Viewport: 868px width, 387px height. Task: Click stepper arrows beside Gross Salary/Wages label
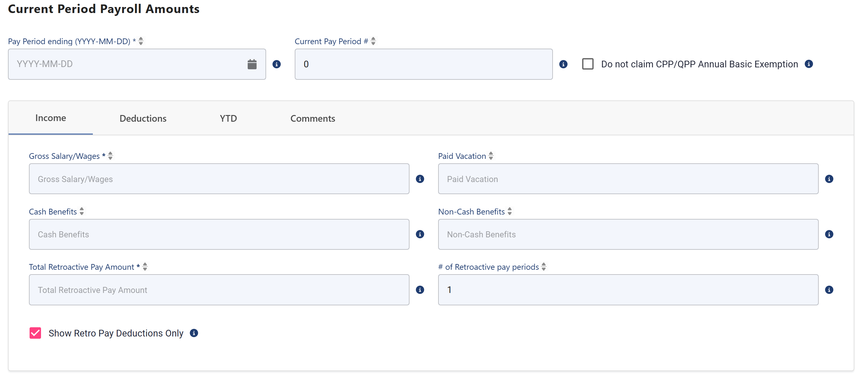point(110,156)
